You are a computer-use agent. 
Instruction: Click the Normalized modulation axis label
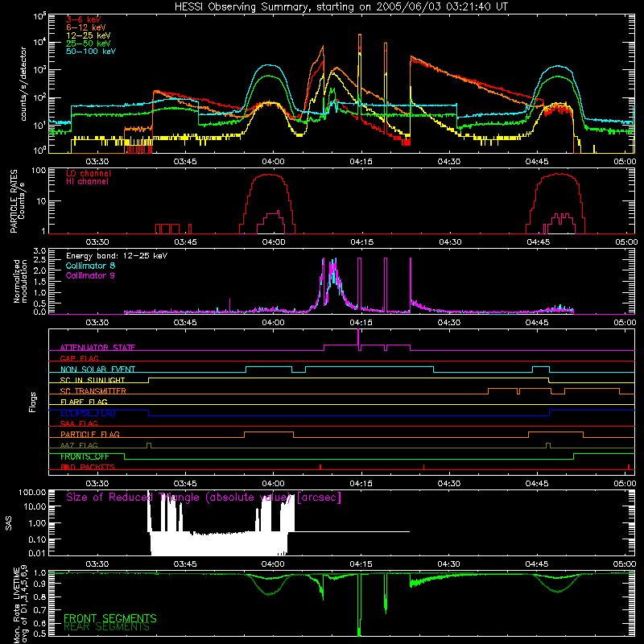coord(20,281)
